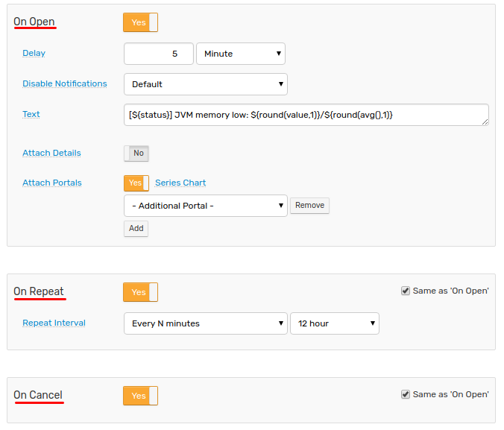
Task: Click the Delay label link
Action: click(x=34, y=53)
